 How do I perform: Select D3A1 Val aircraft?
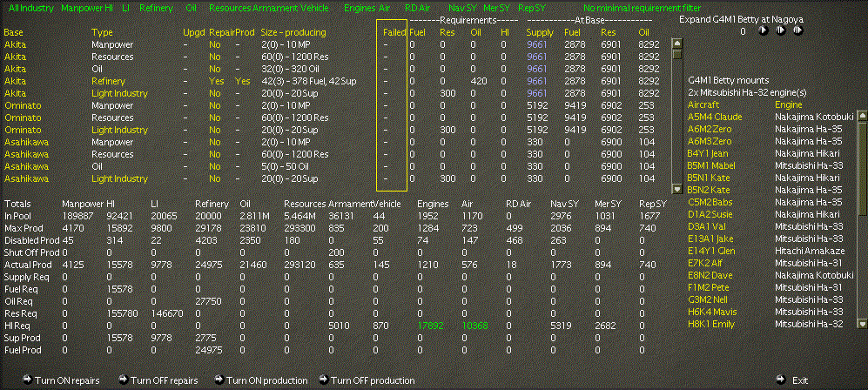point(706,227)
